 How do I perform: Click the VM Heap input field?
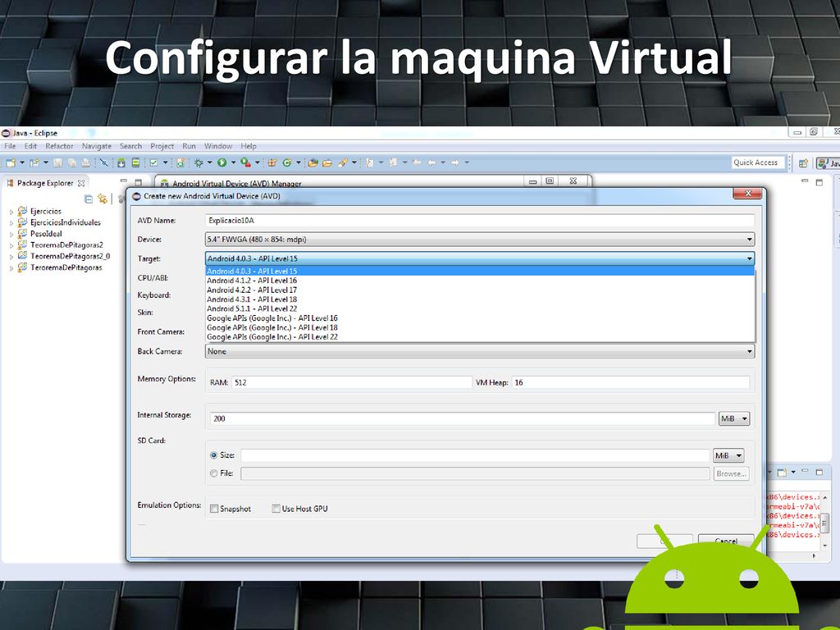631,382
